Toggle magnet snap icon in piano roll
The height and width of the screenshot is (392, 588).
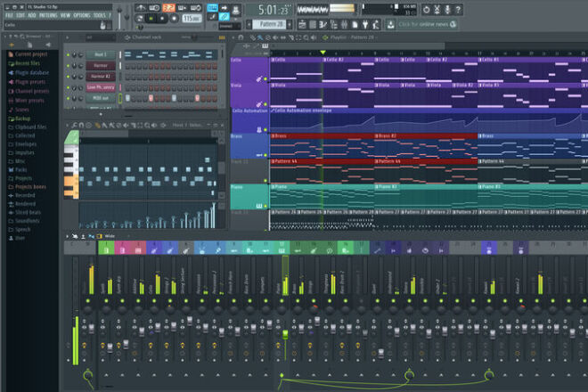81,126
